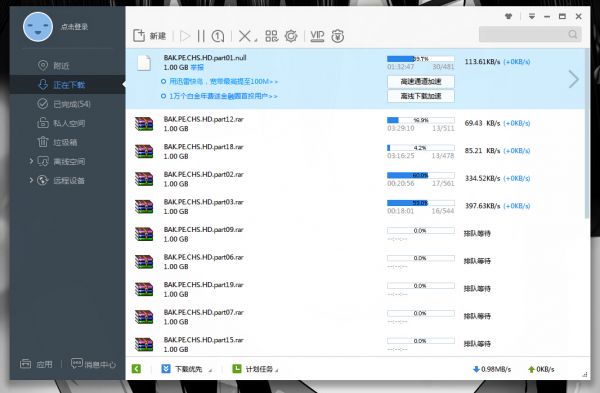The image size is (600, 393).
Task: Select 正在下载 downloading tab
Action: [x=67, y=85]
